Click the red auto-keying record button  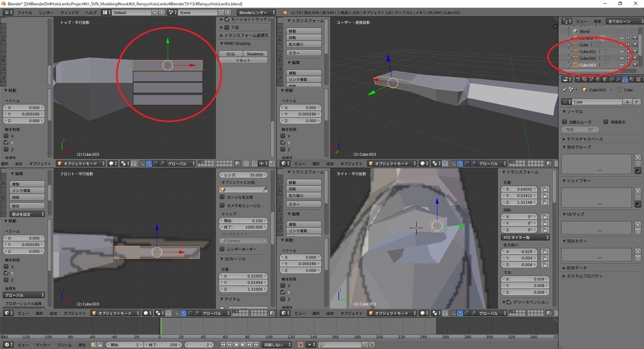[x=301, y=345]
